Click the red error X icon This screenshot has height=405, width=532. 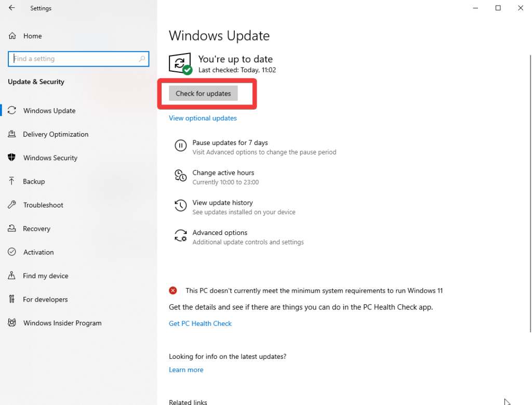(x=173, y=290)
